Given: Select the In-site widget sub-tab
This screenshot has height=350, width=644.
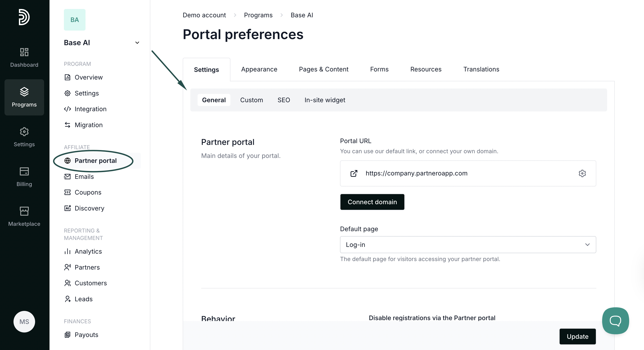Looking at the screenshot, I should 324,100.
